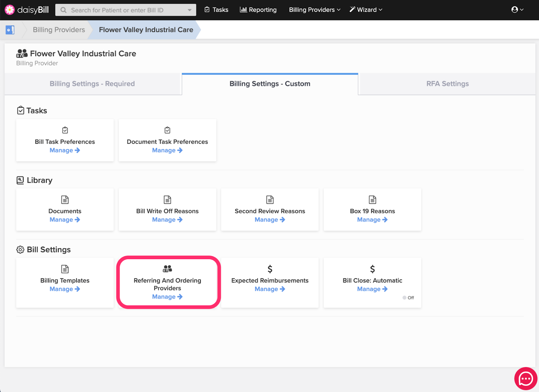The width and height of the screenshot is (539, 392).
Task: Click the 'Billing Provider' subtitle text
Action: (x=37, y=63)
